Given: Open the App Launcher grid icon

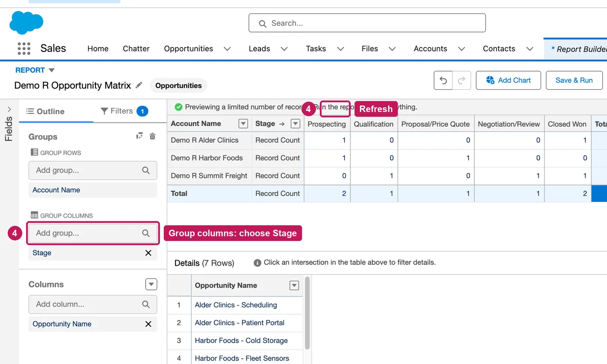Looking at the screenshot, I should click(24, 49).
